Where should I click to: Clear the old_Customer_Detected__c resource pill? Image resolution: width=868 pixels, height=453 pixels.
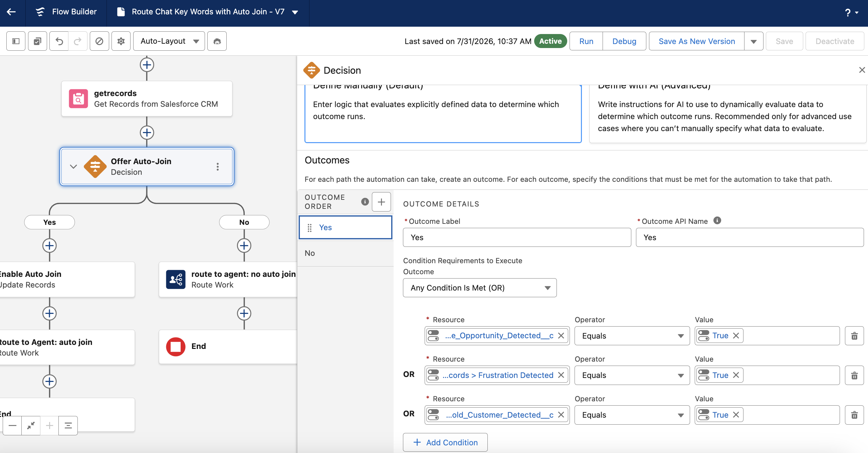(x=561, y=415)
